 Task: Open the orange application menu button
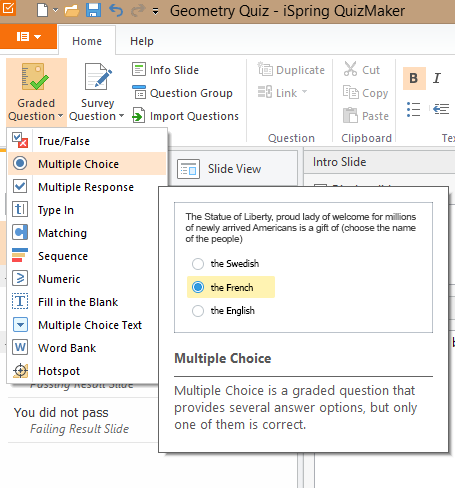tap(28, 36)
